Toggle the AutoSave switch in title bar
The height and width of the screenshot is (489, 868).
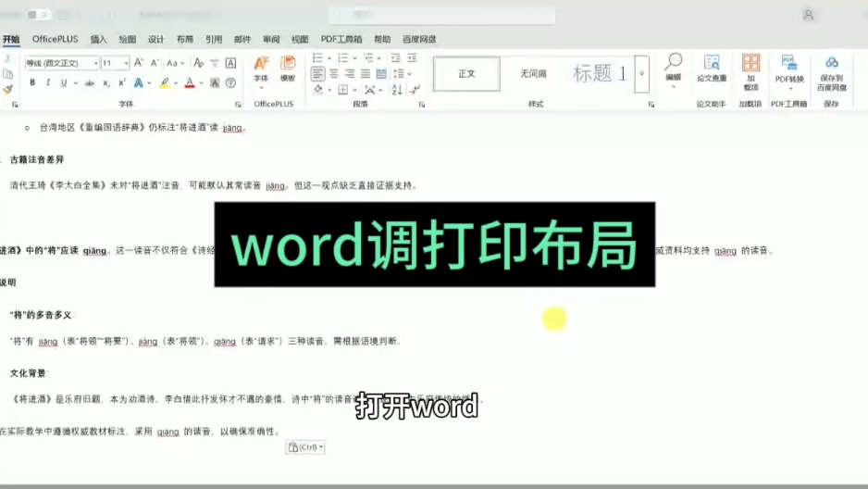point(38,15)
